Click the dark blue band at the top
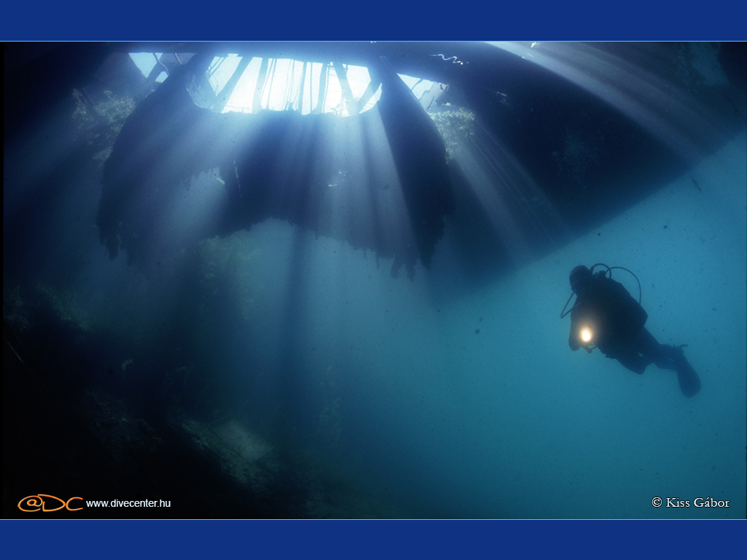747x560 pixels. (x=373, y=20)
